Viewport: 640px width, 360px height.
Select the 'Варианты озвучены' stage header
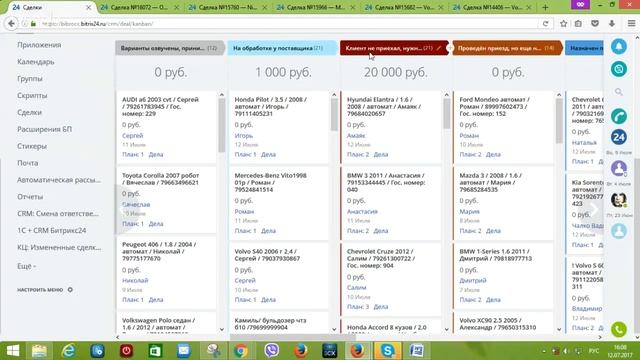[x=169, y=48]
